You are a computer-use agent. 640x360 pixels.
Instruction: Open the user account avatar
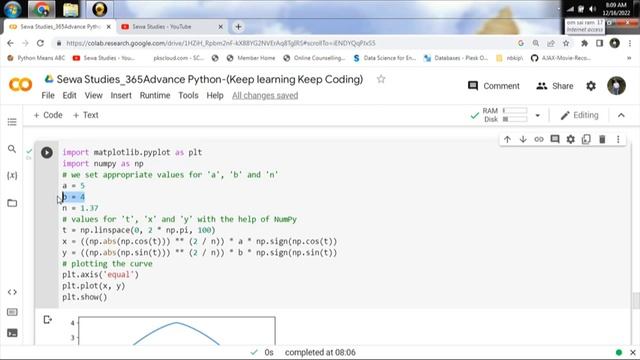(x=616, y=86)
